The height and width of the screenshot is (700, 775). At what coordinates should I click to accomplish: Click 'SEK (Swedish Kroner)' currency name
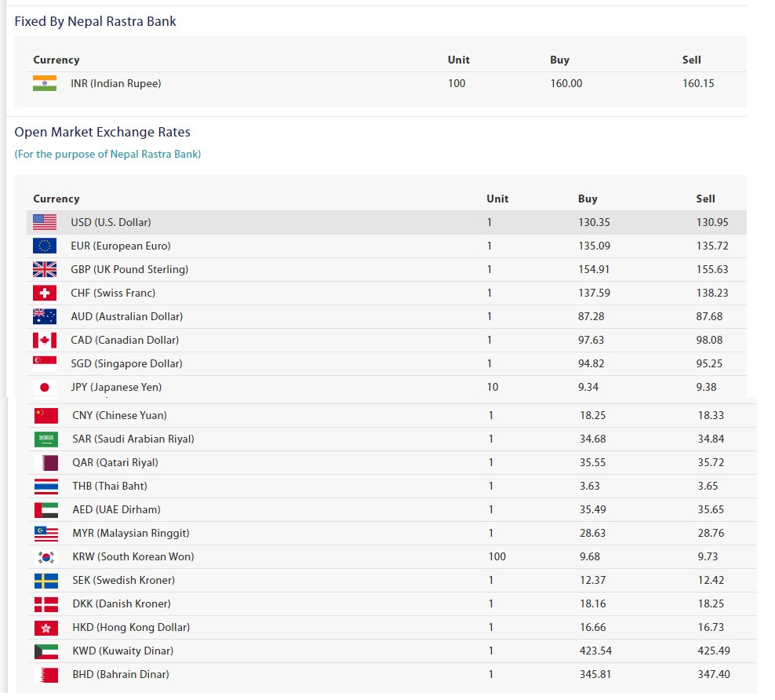pyautogui.click(x=124, y=581)
